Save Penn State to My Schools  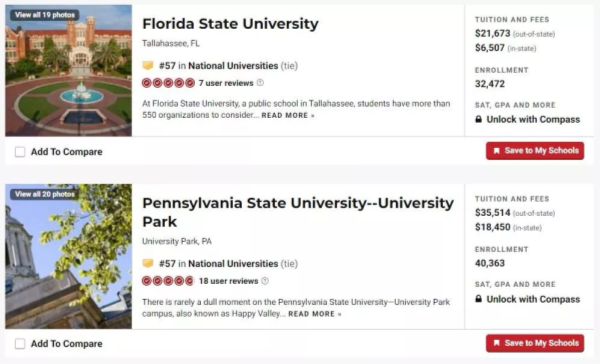535,343
